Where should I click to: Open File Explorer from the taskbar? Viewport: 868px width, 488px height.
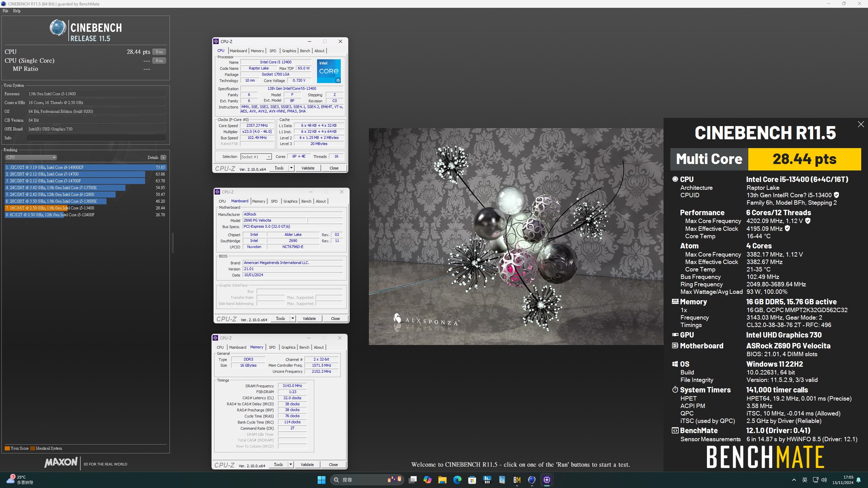(x=442, y=480)
